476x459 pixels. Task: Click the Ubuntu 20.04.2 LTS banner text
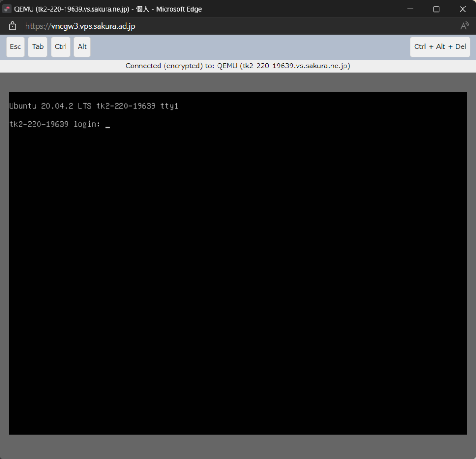click(94, 106)
